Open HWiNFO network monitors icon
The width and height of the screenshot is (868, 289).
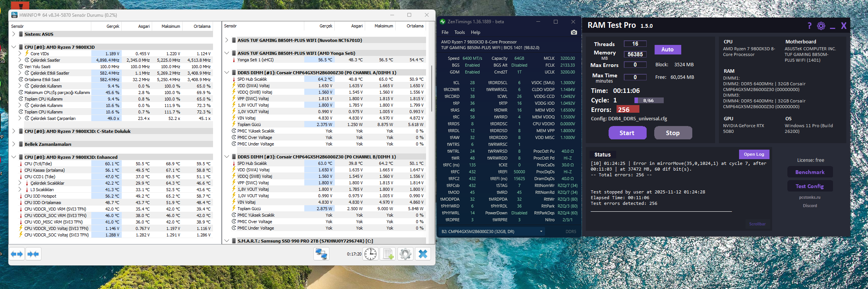coord(321,254)
